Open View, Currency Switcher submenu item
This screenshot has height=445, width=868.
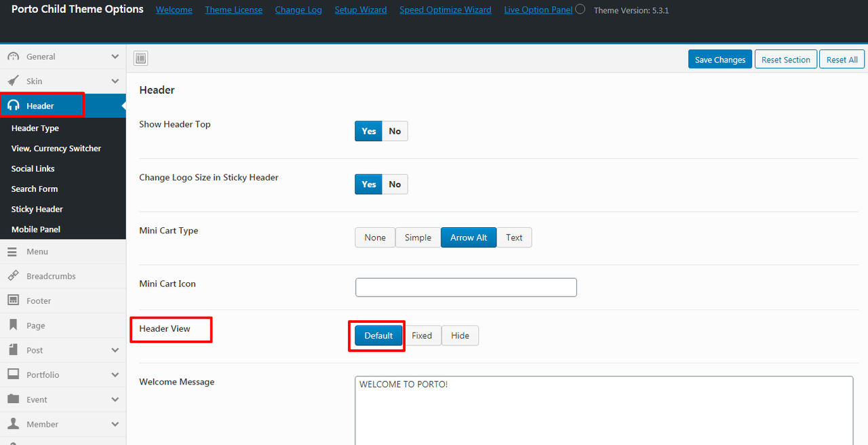[x=56, y=149]
